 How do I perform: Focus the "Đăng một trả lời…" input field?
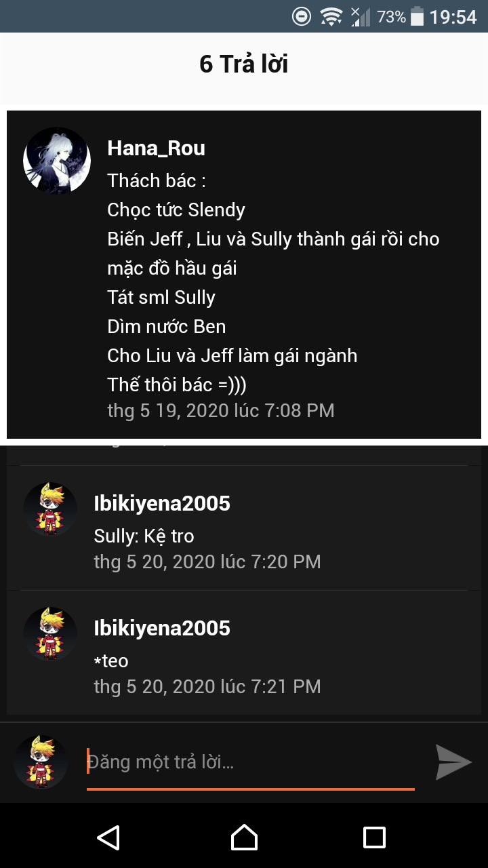pyautogui.click(x=250, y=762)
